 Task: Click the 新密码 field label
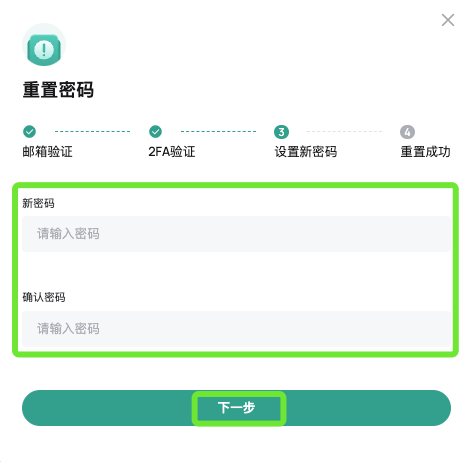38,203
